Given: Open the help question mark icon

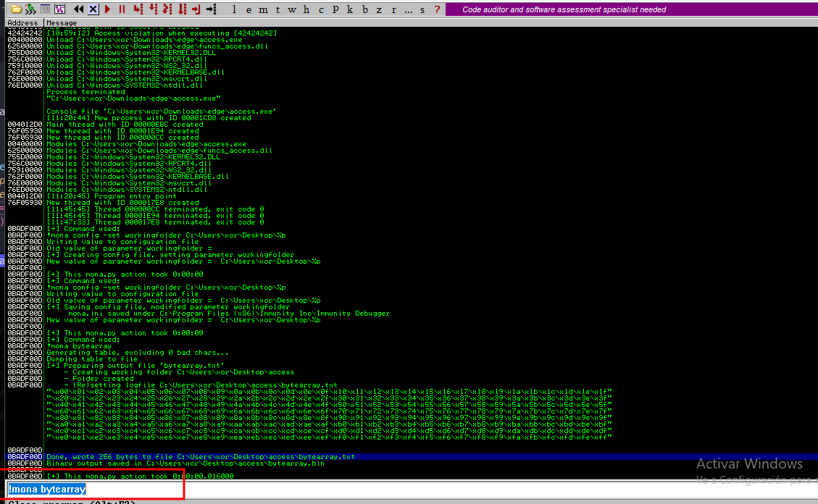Looking at the screenshot, I should tap(436, 9).
